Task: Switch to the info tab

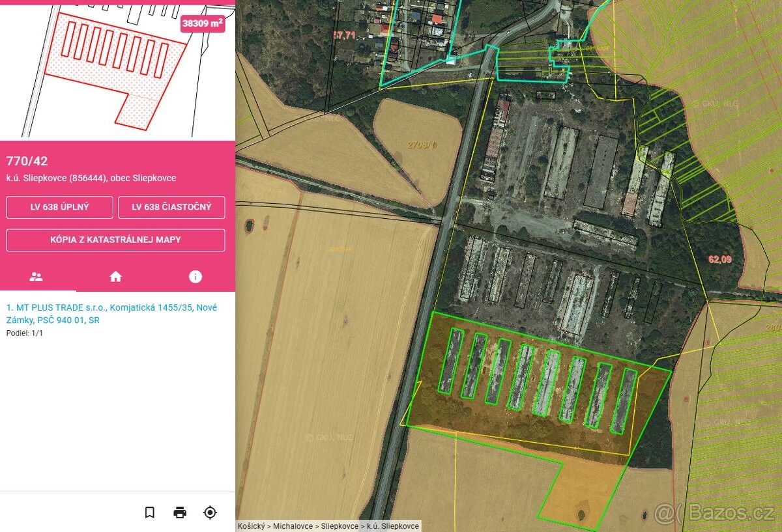Action: click(195, 277)
